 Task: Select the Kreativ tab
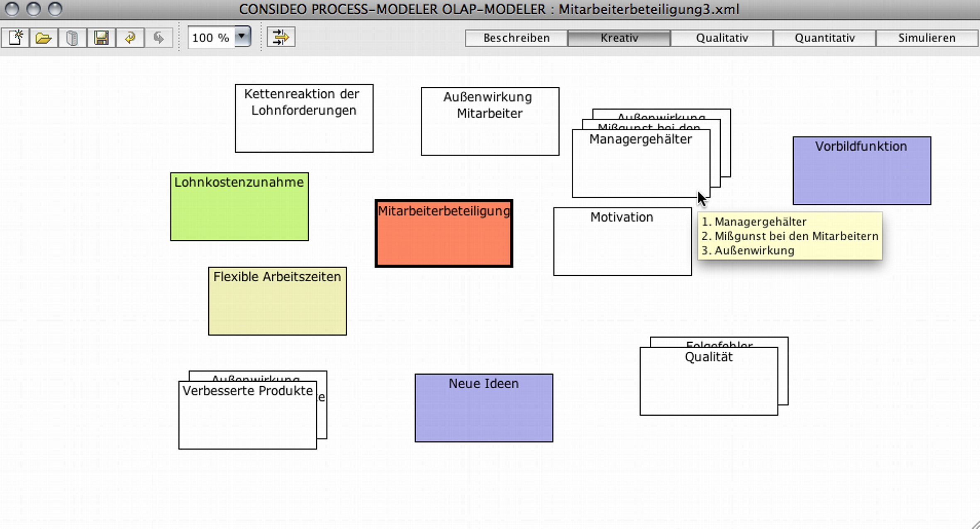pyautogui.click(x=619, y=38)
